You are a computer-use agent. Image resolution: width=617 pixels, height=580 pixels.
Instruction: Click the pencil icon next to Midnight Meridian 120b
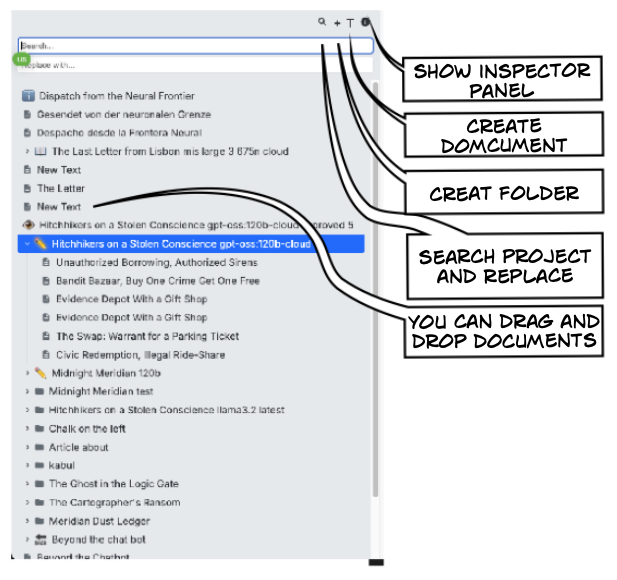tap(40, 373)
